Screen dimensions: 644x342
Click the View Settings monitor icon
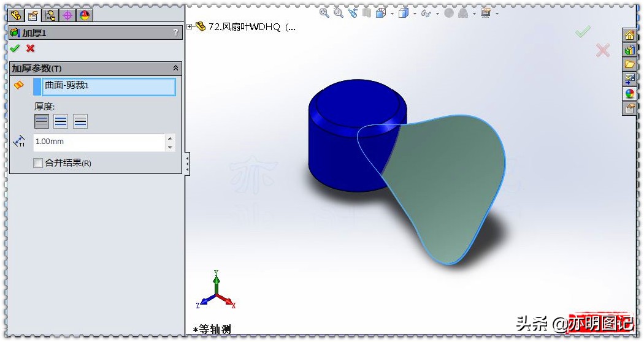coord(486,13)
